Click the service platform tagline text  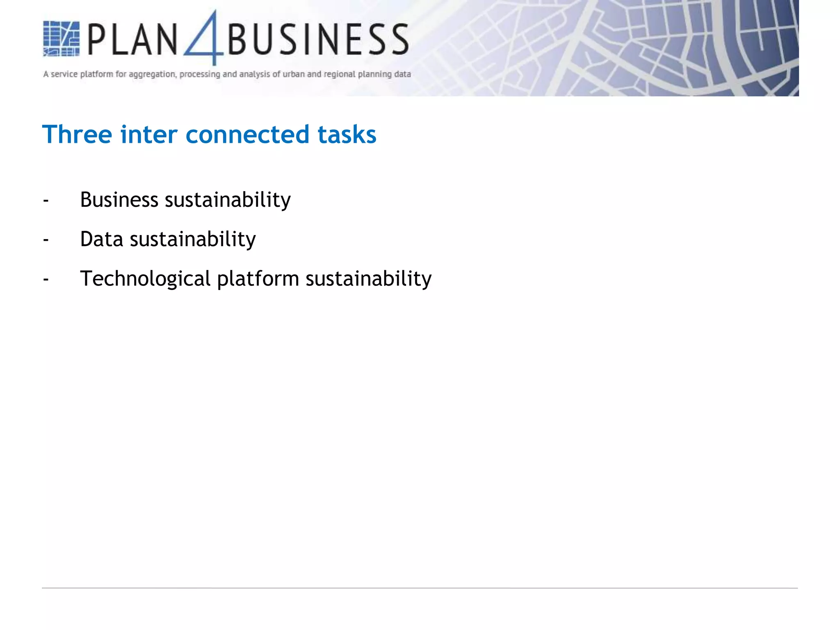[x=227, y=74]
